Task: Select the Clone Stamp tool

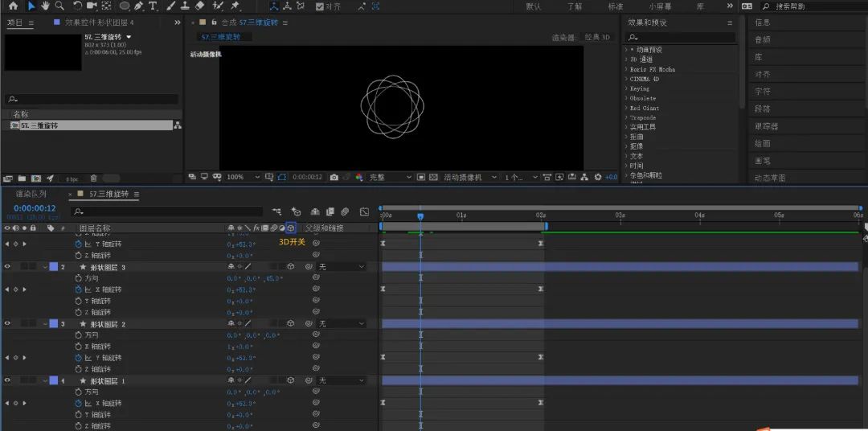Action: [x=185, y=6]
